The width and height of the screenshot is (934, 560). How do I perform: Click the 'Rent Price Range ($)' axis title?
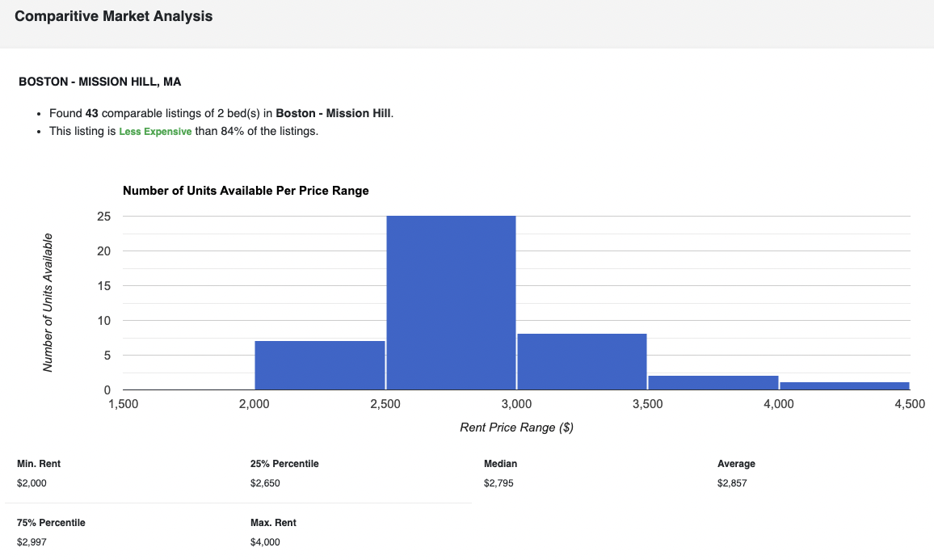[516, 427]
